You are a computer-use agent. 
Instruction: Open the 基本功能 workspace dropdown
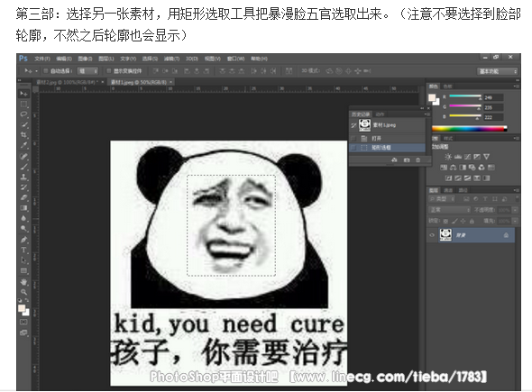point(497,71)
